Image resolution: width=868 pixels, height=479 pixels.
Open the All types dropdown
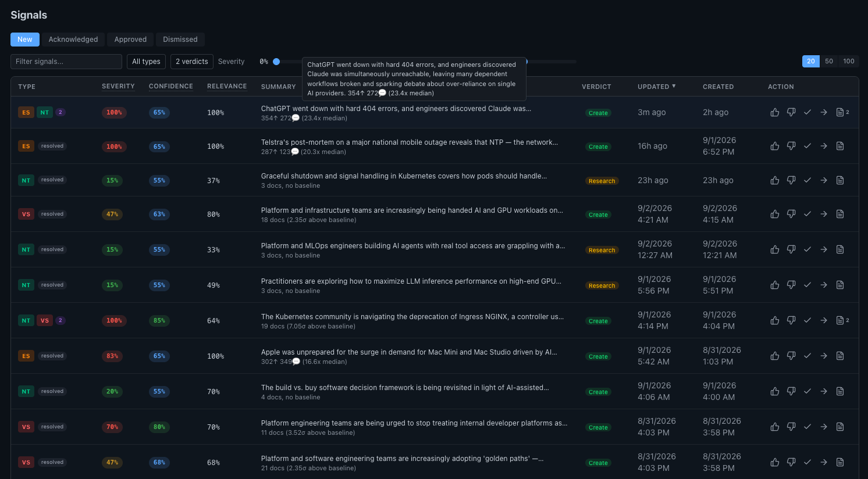(146, 62)
